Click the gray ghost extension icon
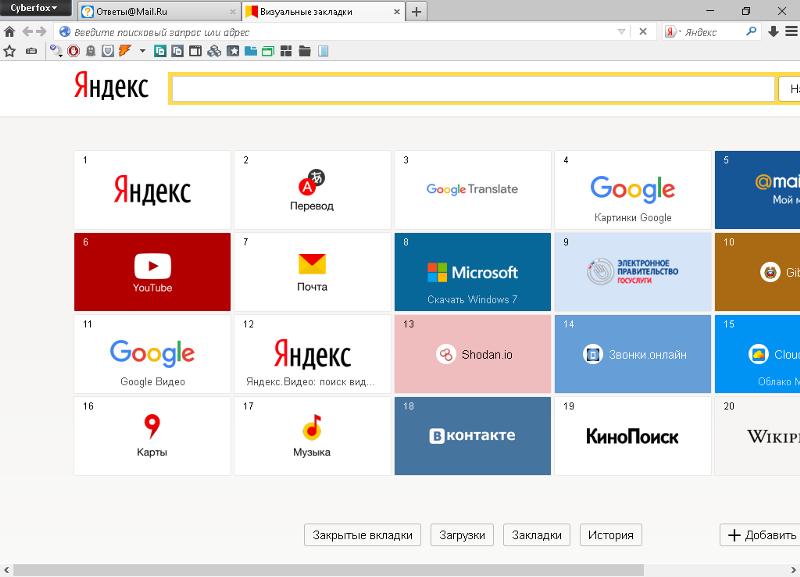This screenshot has width=800, height=577. click(91, 51)
